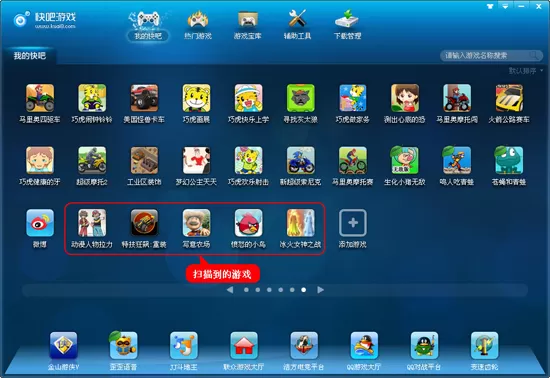Click the 添加游戏 add game plus button

(x=353, y=223)
